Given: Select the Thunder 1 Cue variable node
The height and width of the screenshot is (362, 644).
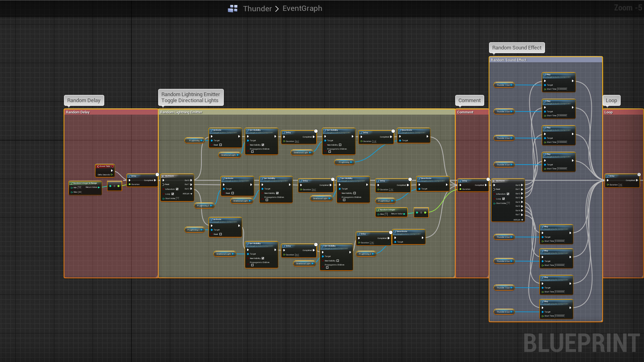Looking at the screenshot, I should [504, 85].
